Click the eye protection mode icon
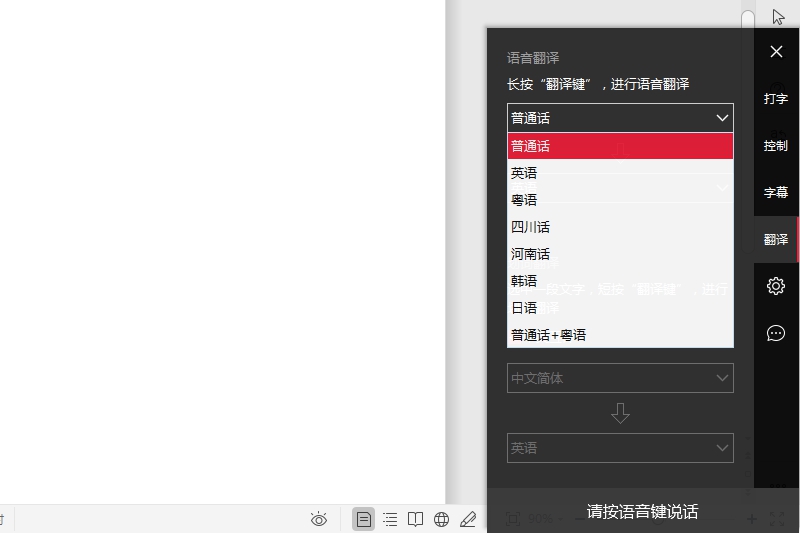The width and height of the screenshot is (800, 533). (319, 519)
